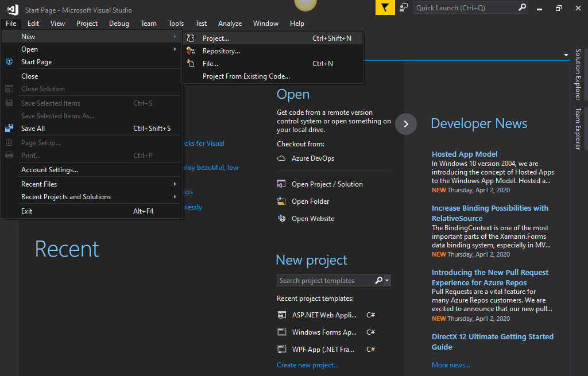588x376 pixels.
Task: Click Open Project / Solution
Action: (327, 184)
